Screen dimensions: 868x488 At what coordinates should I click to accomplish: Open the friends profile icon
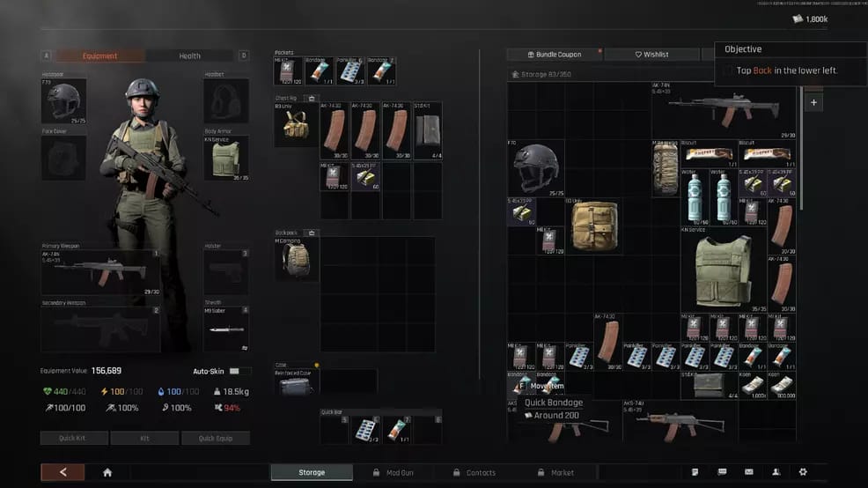coord(776,472)
